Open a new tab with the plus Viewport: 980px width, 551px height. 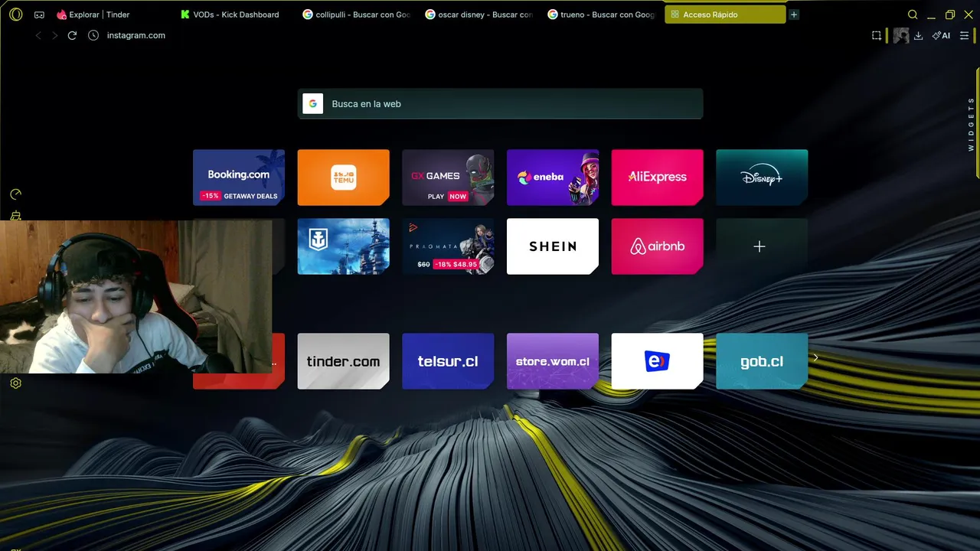coord(794,15)
